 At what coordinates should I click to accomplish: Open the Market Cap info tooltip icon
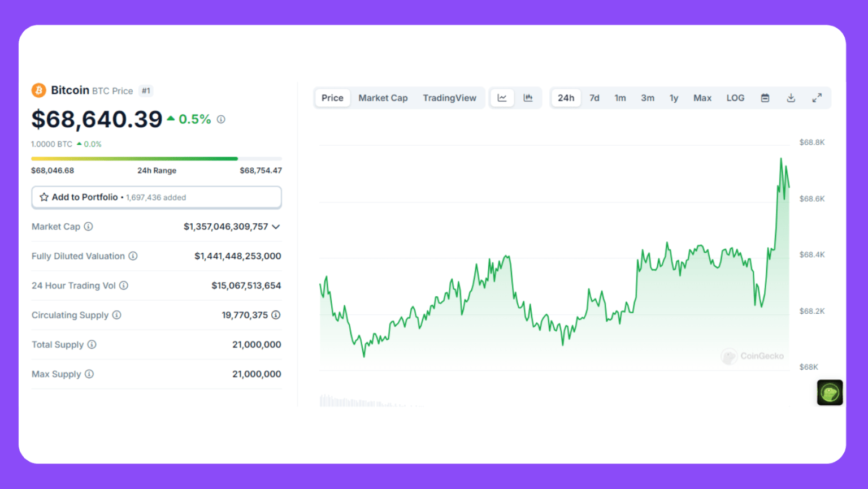(x=88, y=227)
